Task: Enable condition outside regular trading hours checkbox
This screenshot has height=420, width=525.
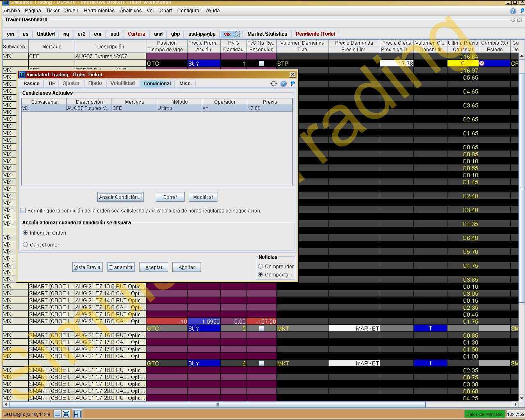Action: click(x=23, y=211)
